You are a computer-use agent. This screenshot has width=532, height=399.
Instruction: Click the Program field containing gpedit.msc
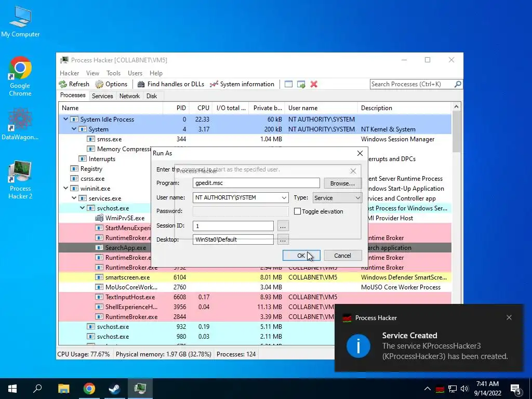click(256, 183)
